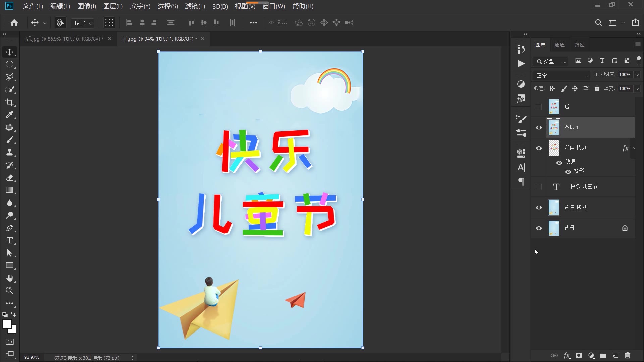The image size is (644, 362).
Task: Switch to the 路径 tab
Action: 579,45
